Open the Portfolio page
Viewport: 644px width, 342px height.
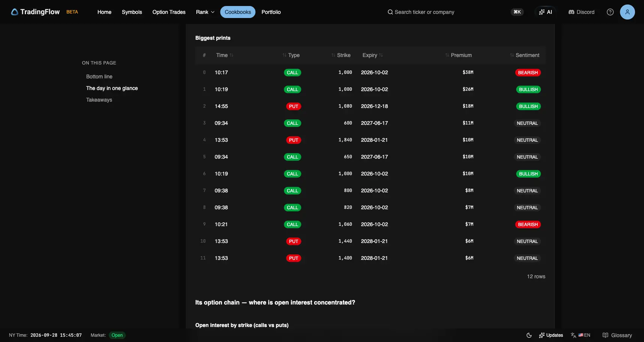pos(271,12)
